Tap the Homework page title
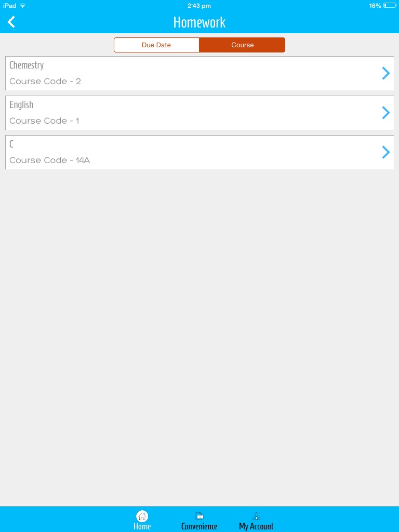399x532 pixels. point(199,22)
